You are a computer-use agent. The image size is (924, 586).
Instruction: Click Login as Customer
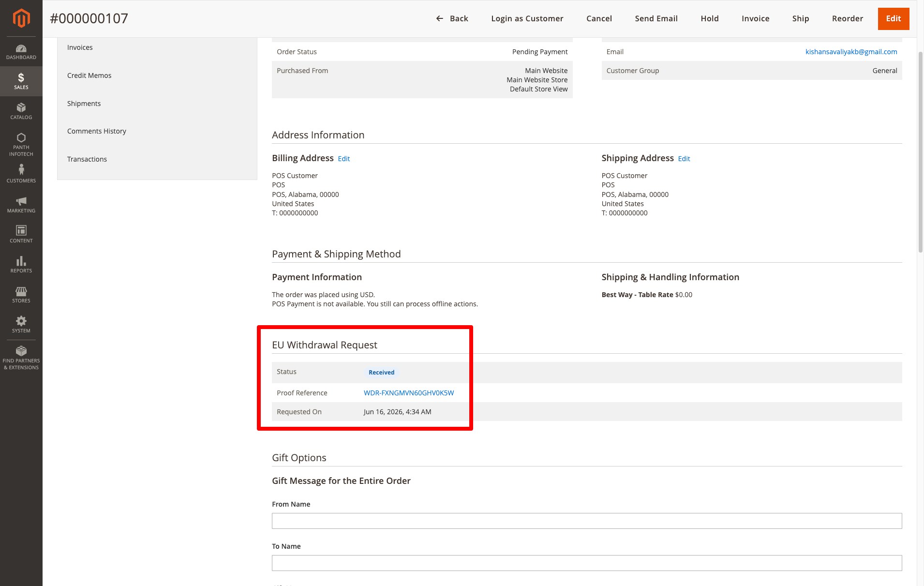527,18
